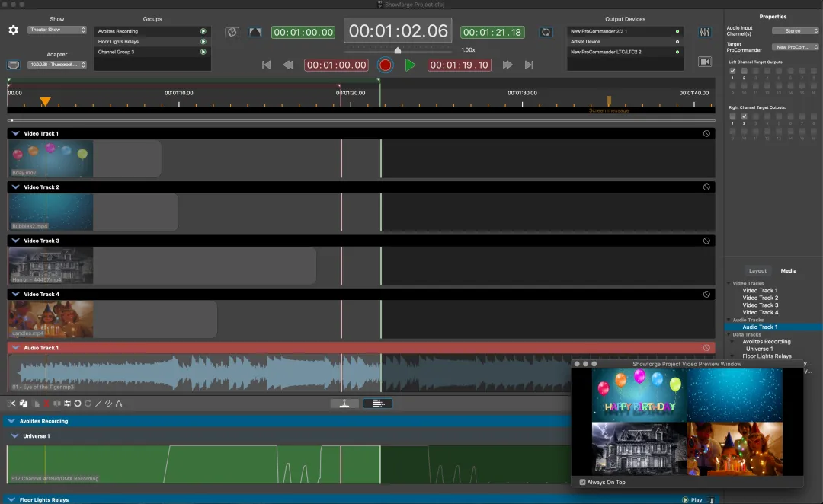Collapse Video Track 1 chevron
823x504 pixels.
coord(16,134)
